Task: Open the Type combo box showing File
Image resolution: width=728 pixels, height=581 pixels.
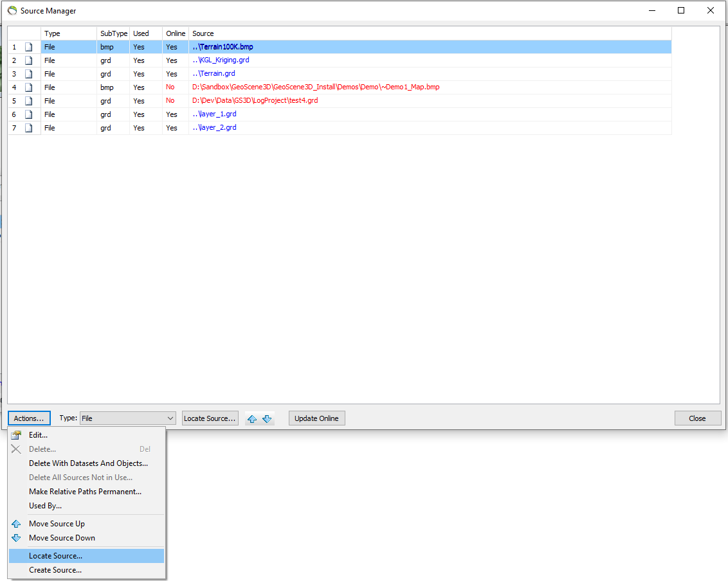Action: point(128,418)
